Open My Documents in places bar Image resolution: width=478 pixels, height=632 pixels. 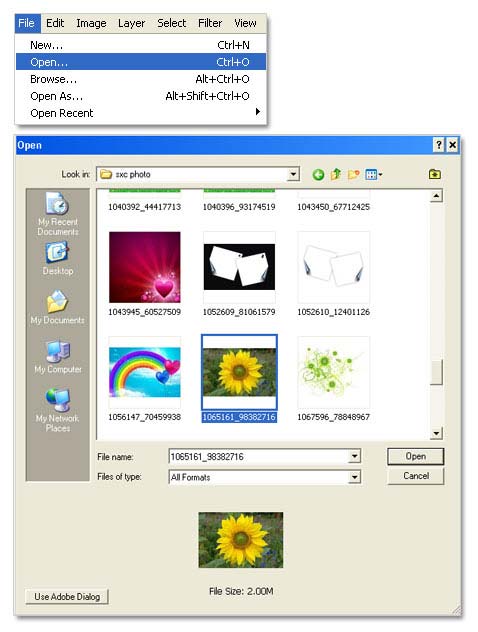[58, 307]
